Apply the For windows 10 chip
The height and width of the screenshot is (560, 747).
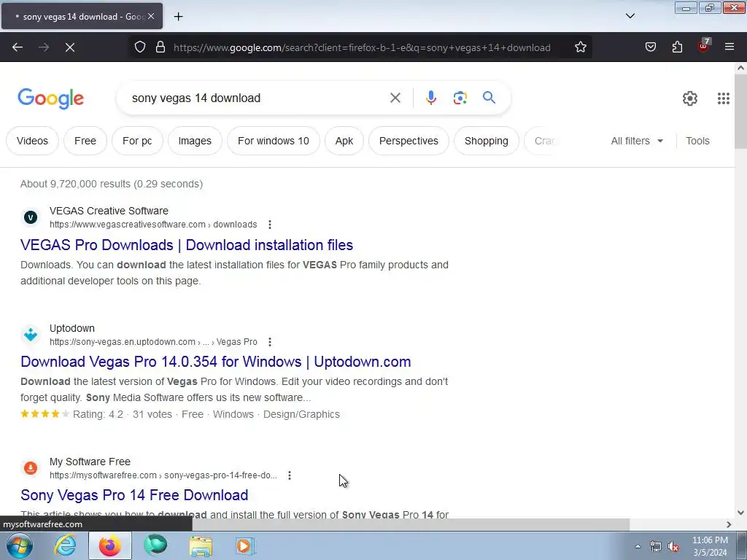(x=274, y=141)
